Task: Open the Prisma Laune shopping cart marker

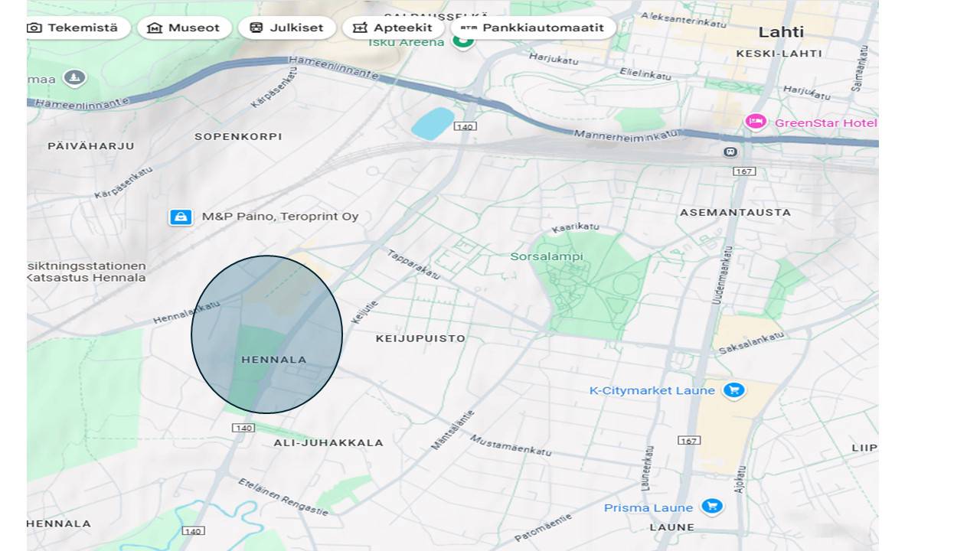Action: (712, 507)
